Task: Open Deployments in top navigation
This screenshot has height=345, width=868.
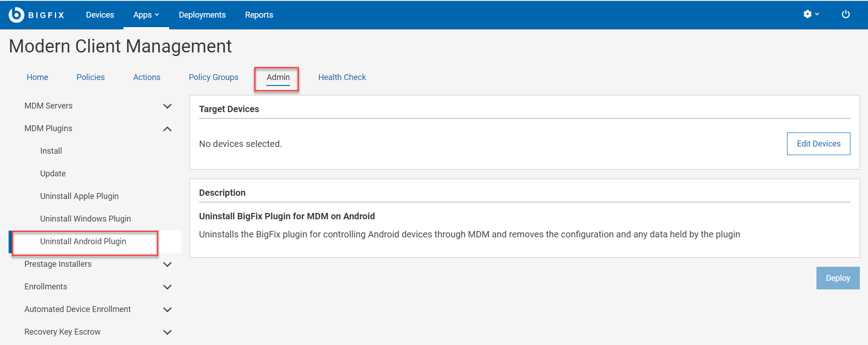Action: tap(202, 15)
